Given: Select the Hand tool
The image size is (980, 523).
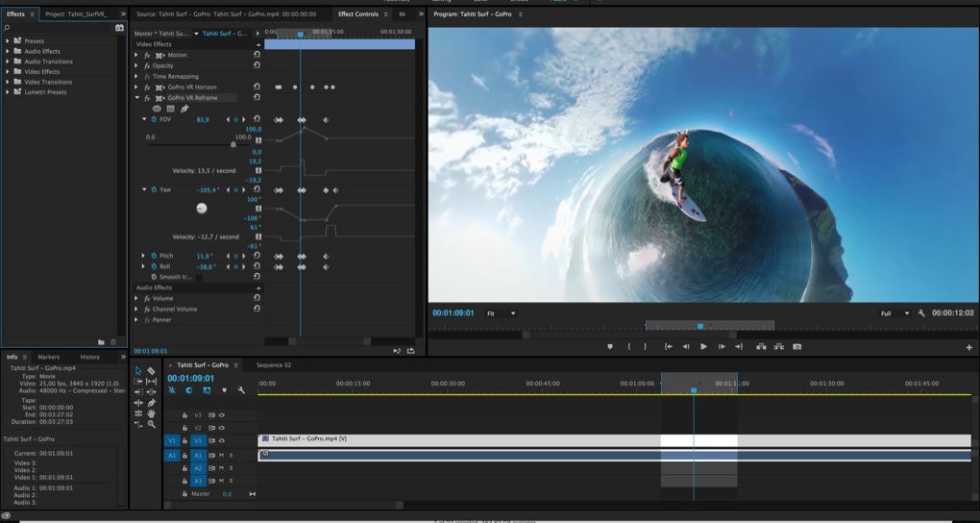Looking at the screenshot, I should coord(151,413).
